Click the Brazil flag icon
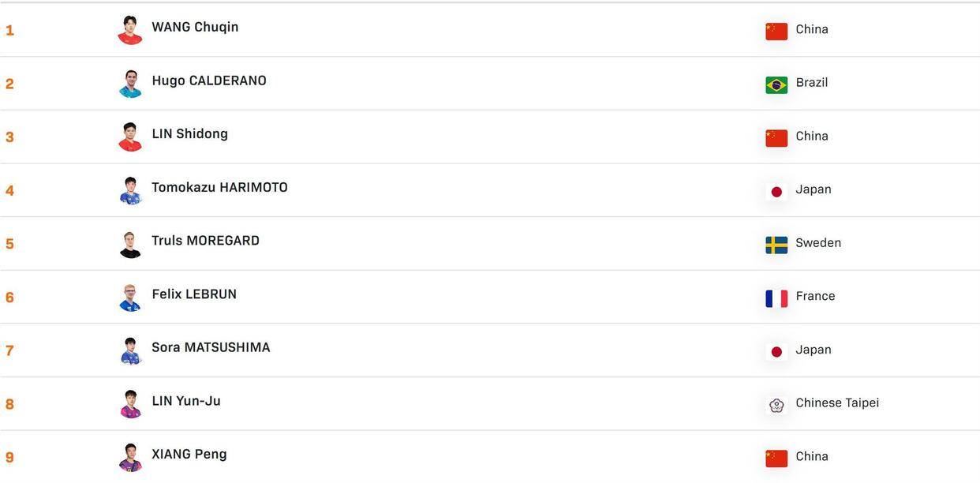 pyautogui.click(x=776, y=84)
